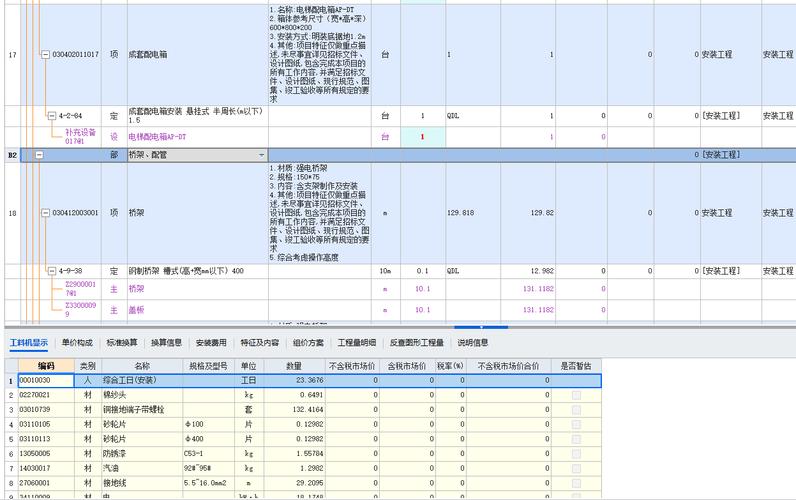796x500 pixels.
Task: Select the 补充设备 01701 code cell
Action: (x=80, y=137)
